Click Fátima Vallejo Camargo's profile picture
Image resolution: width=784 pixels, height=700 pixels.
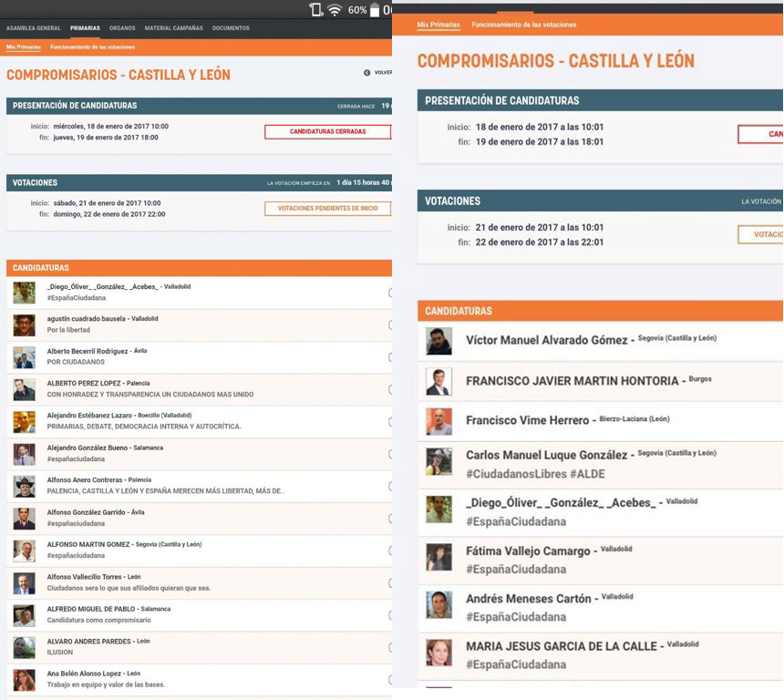(x=438, y=557)
